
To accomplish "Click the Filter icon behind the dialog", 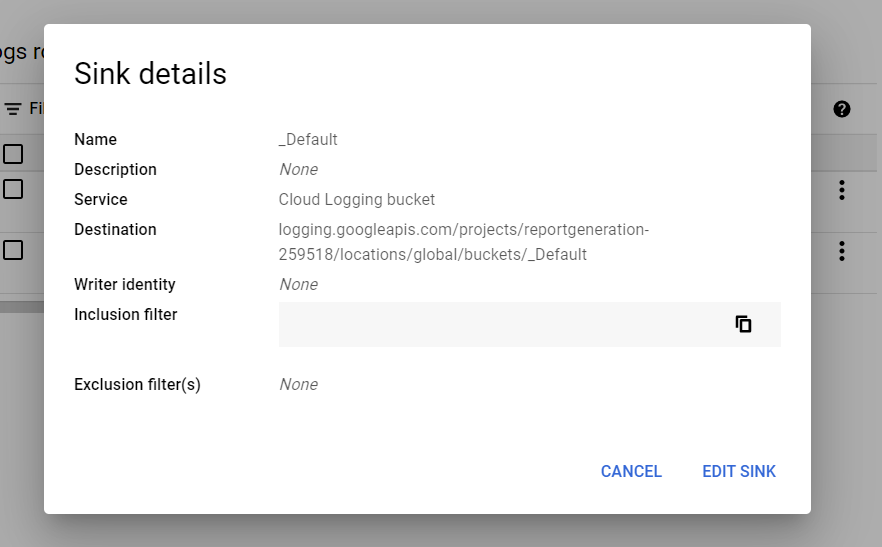I will tap(13, 109).
